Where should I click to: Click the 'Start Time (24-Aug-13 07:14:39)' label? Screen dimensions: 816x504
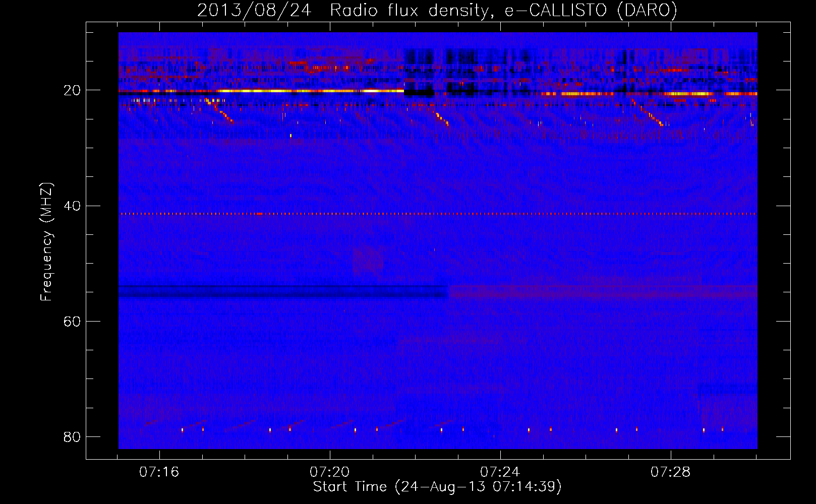point(437,487)
